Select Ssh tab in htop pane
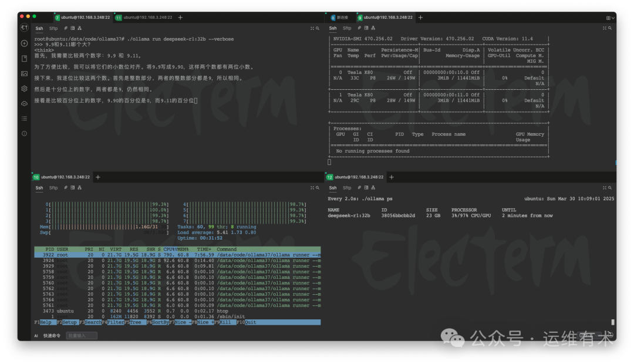The width and height of the screenshot is (634, 364). 39,188
